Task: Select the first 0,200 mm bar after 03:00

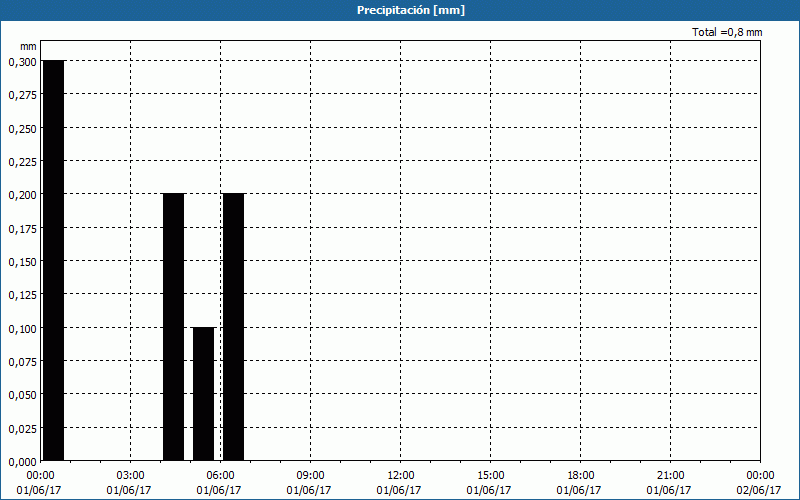Action: pyautogui.click(x=173, y=328)
